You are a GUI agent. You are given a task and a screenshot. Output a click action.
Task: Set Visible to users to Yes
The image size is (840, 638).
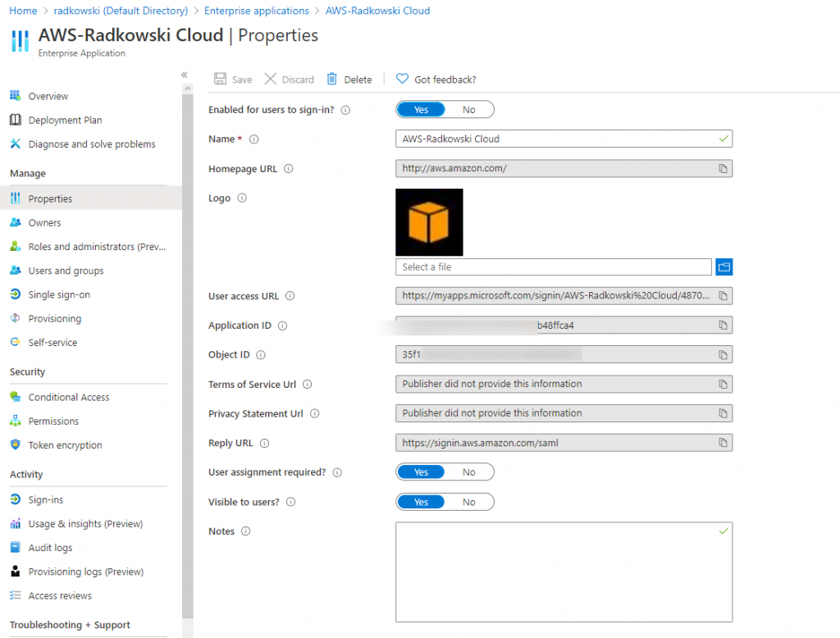pyautogui.click(x=421, y=502)
